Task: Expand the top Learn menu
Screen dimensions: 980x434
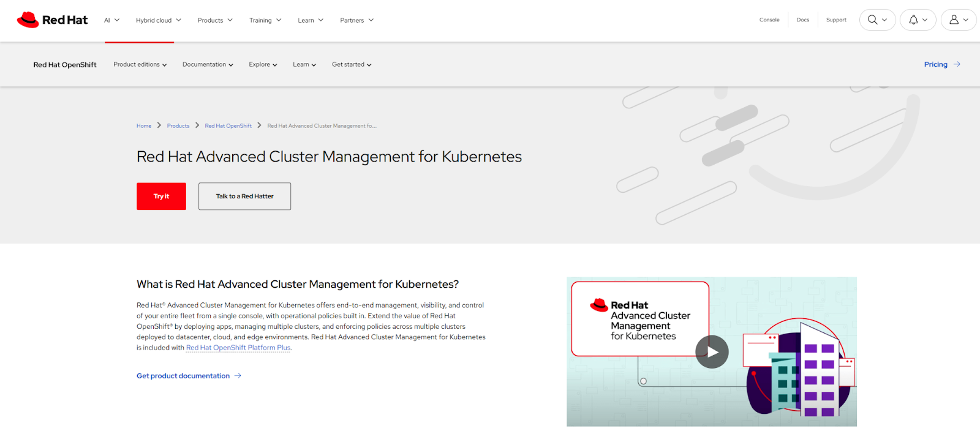Action: [x=311, y=20]
